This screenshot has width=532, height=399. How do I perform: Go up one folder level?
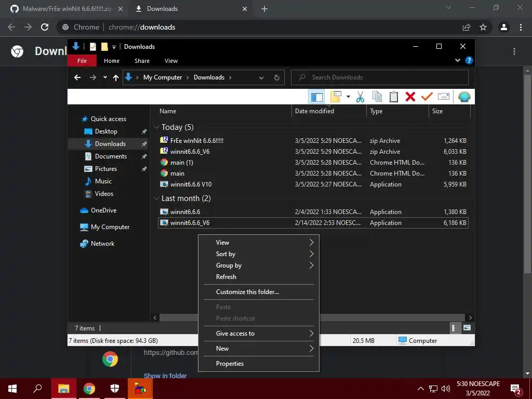click(x=116, y=78)
